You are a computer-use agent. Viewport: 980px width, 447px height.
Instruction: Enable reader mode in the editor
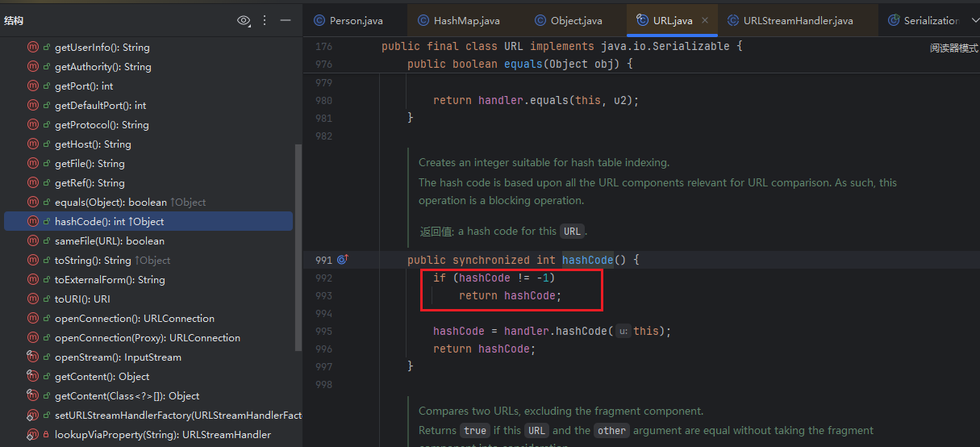953,48
